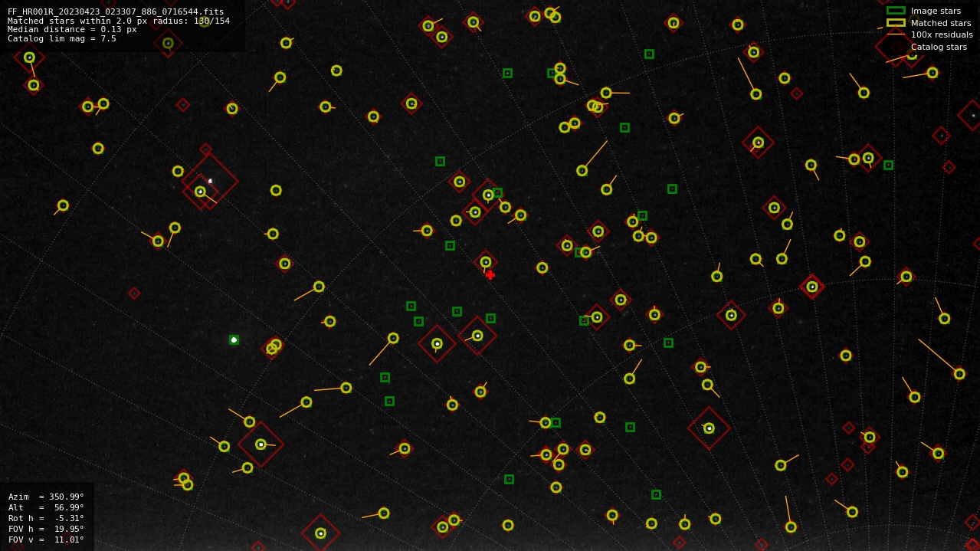Click the orange 100x residuals legend line
This screenshot has height=551, width=980.
click(896, 34)
